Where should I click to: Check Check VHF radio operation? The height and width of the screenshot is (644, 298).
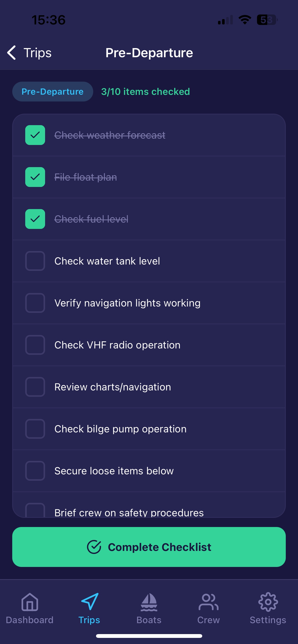(x=35, y=345)
